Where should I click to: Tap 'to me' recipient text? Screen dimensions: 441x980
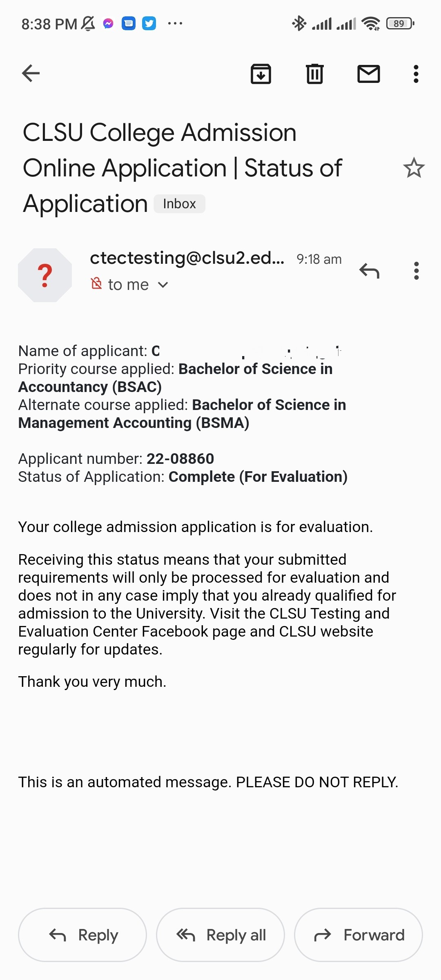click(128, 285)
